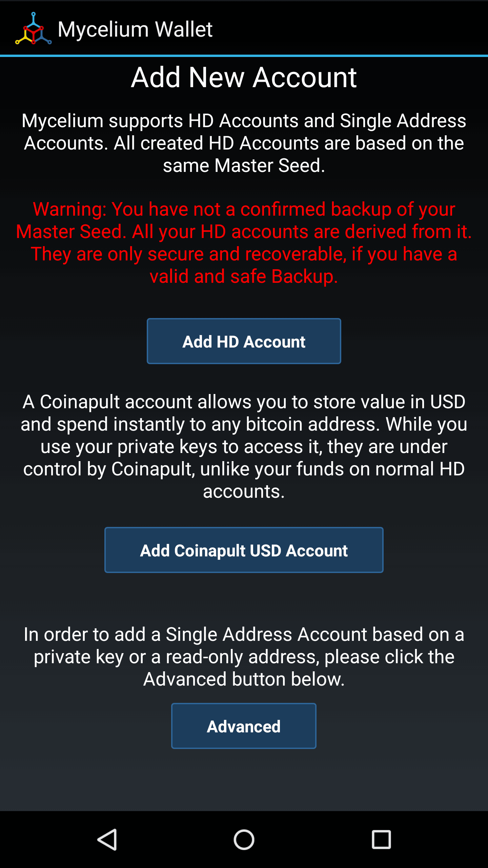Add a Coinapult USD Account
The width and height of the screenshot is (488, 868).
coord(244,550)
